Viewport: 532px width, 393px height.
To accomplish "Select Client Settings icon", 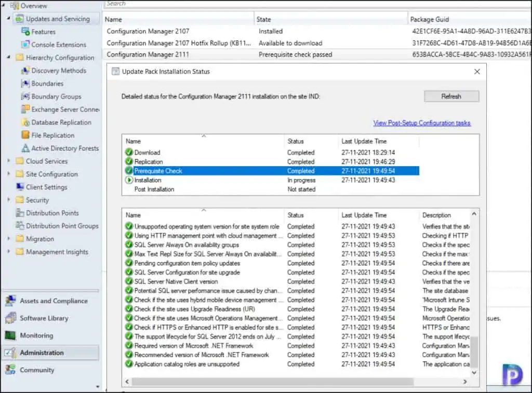I will (20, 187).
